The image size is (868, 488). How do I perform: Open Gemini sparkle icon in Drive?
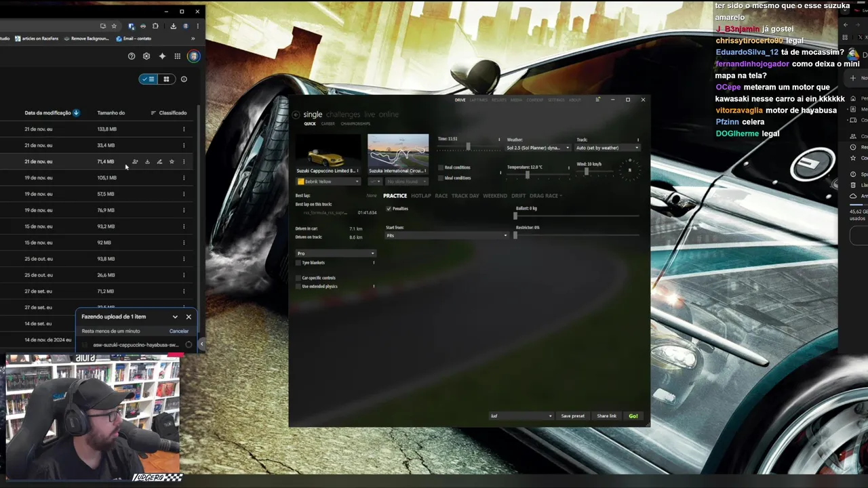tap(162, 56)
